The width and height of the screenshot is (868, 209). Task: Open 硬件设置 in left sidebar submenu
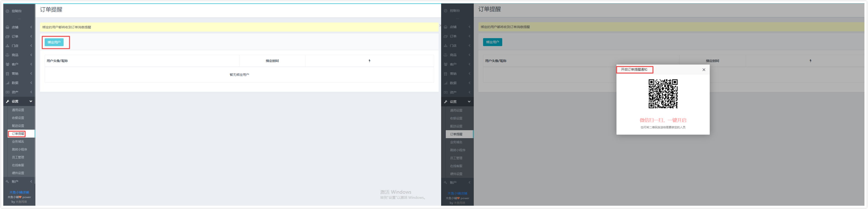[x=18, y=173]
